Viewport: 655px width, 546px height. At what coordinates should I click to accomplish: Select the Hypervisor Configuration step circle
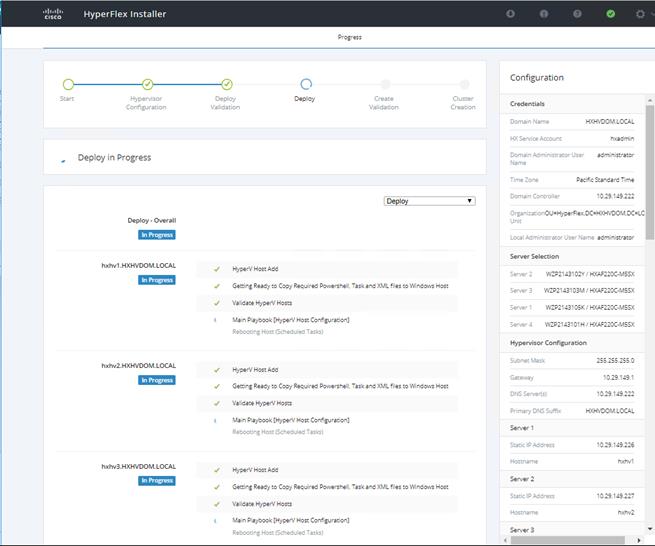(x=147, y=84)
